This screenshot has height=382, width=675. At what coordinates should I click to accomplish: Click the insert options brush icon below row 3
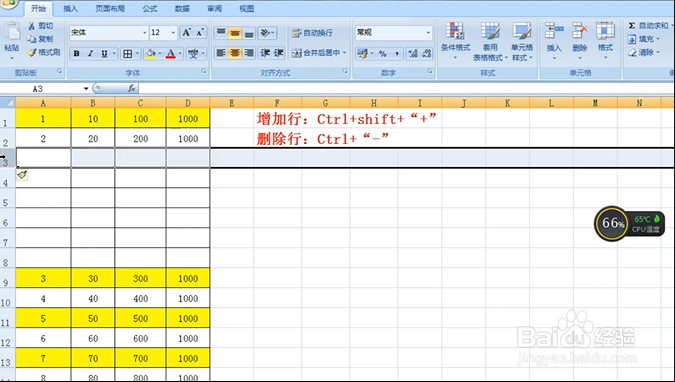pos(22,174)
